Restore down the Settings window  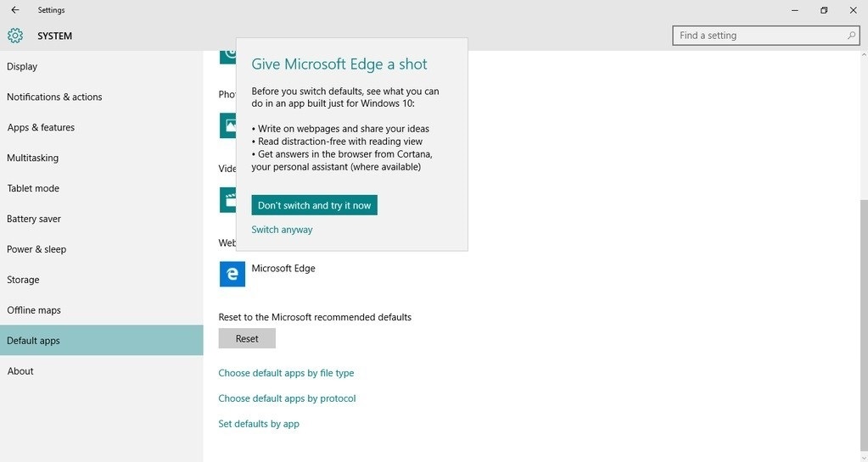pyautogui.click(x=823, y=10)
